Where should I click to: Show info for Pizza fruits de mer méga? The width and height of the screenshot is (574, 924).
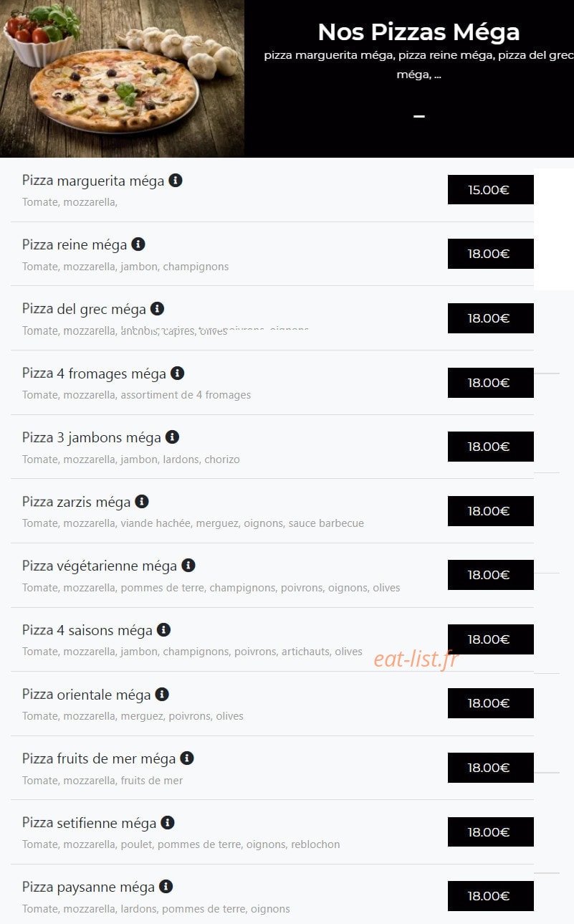(x=186, y=758)
